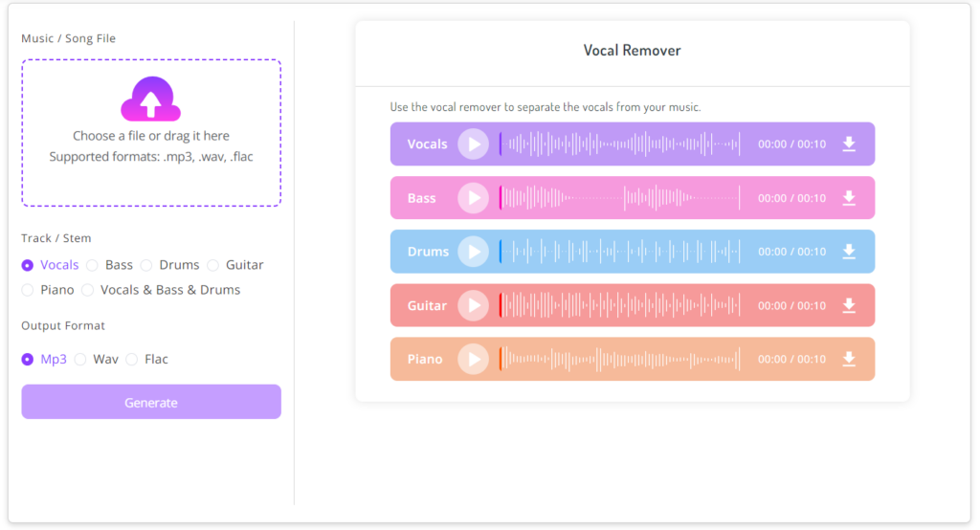980x530 pixels.
Task: Seek within the Vocals waveform
Action: tap(622, 144)
